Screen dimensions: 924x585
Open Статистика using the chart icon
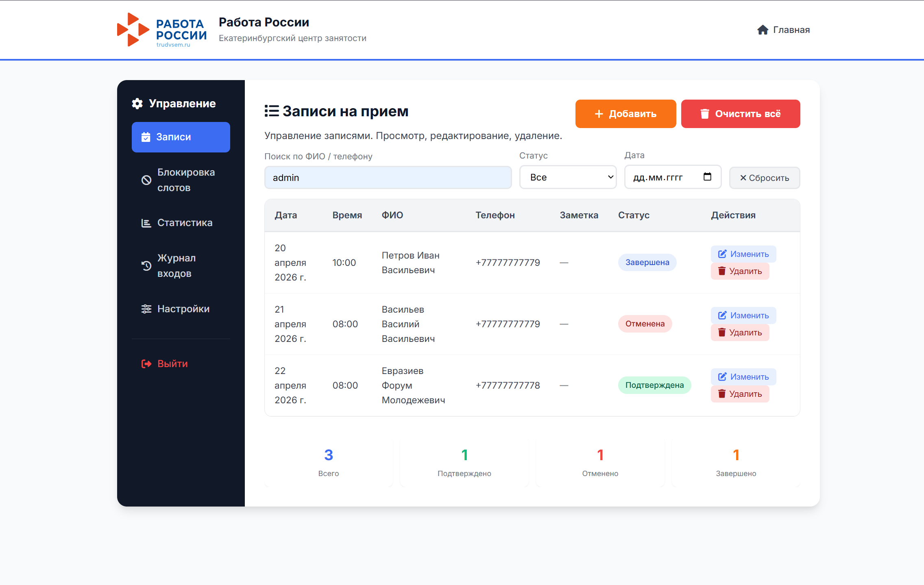click(146, 222)
